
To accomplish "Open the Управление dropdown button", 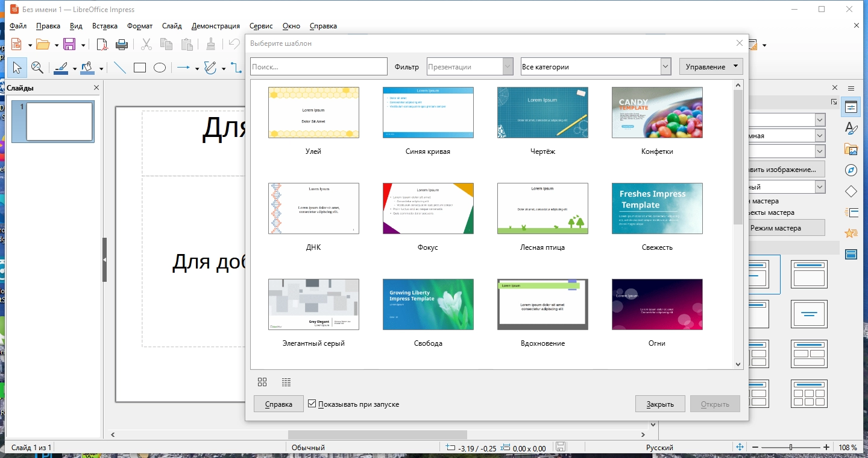I will (711, 66).
